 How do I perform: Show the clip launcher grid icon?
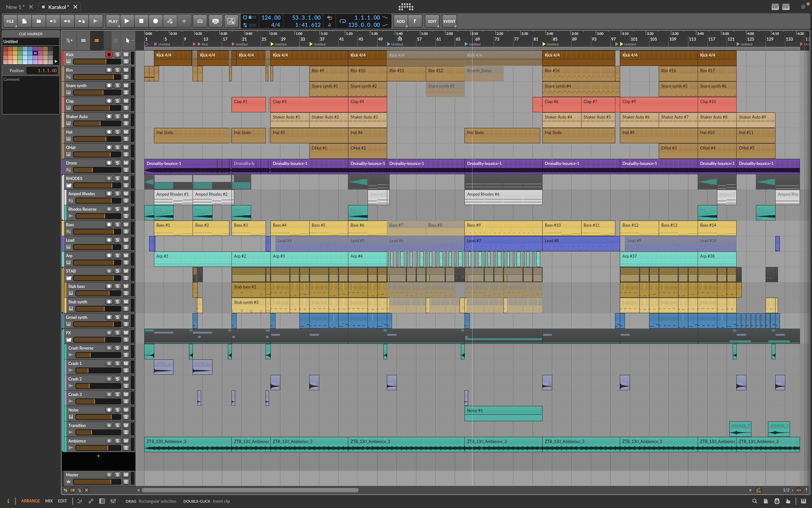click(x=83, y=41)
